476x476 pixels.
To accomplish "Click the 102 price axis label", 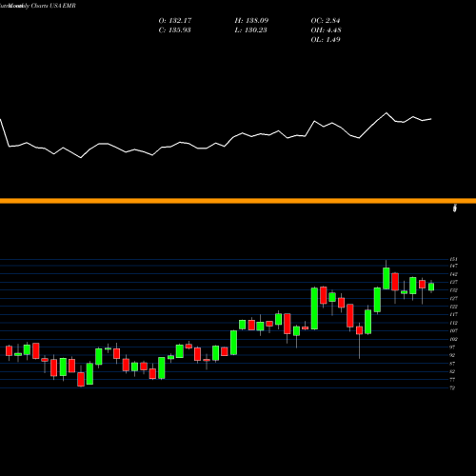I will click(x=453, y=339).
